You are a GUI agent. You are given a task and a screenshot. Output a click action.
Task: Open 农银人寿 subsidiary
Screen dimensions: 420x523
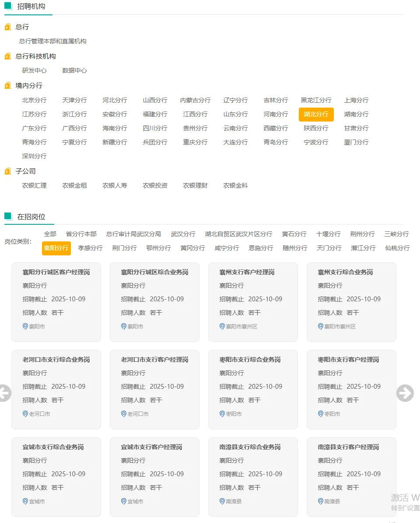tap(115, 186)
